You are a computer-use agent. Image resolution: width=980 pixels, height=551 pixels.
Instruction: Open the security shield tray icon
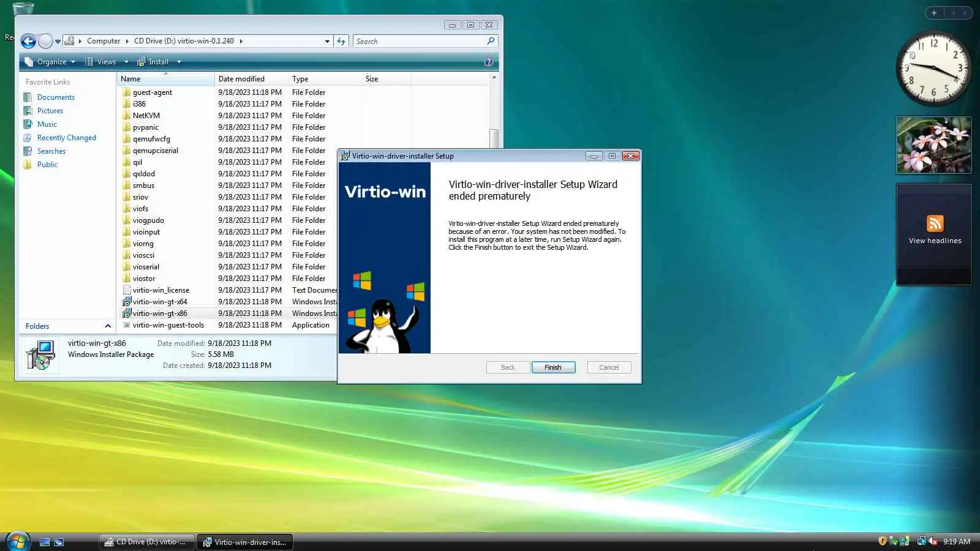tap(883, 541)
